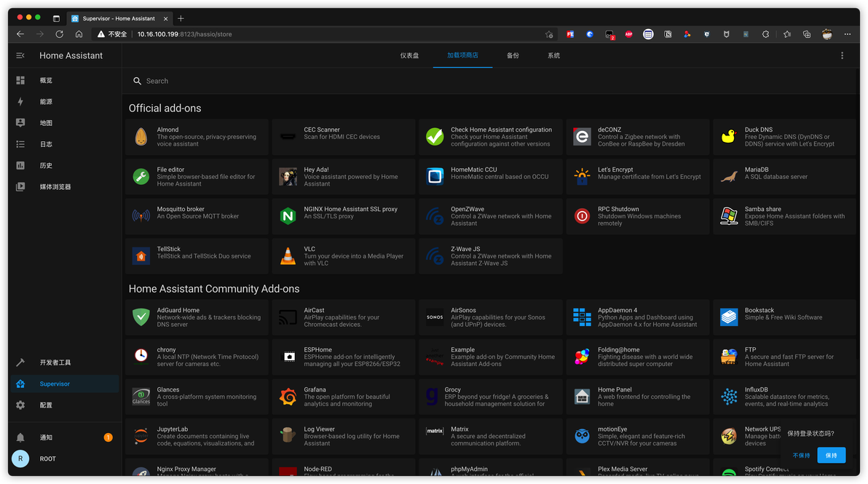The image size is (868, 484).
Task: Switch to the 备份 backup tab
Action: [513, 55]
